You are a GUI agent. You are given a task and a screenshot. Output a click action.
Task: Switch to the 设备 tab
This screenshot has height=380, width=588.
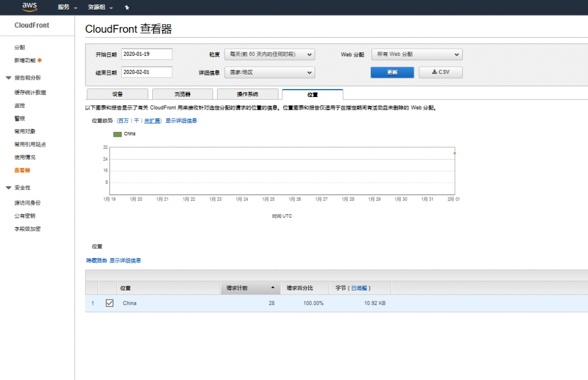[x=117, y=94]
